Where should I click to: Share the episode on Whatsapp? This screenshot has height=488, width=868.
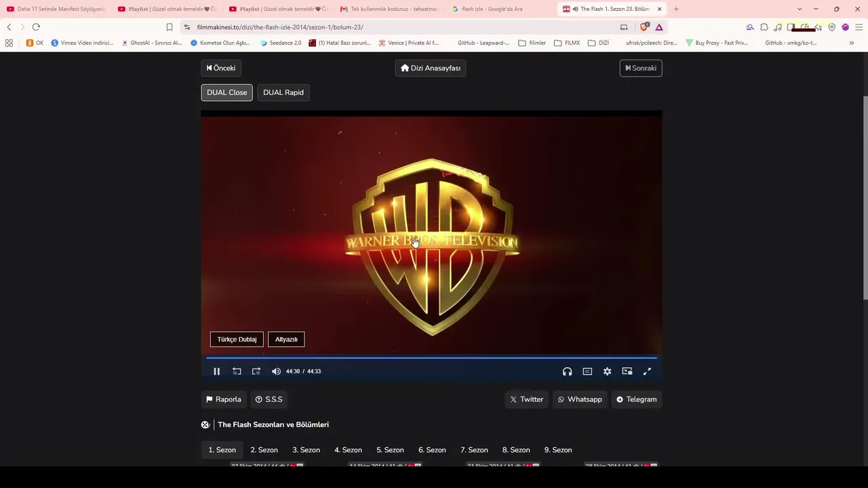point(580,399)
